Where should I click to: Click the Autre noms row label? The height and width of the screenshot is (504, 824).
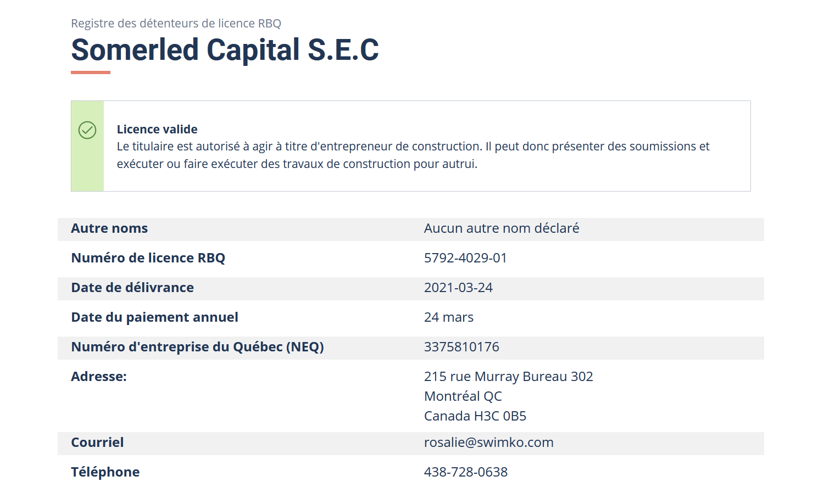point(109,228)
